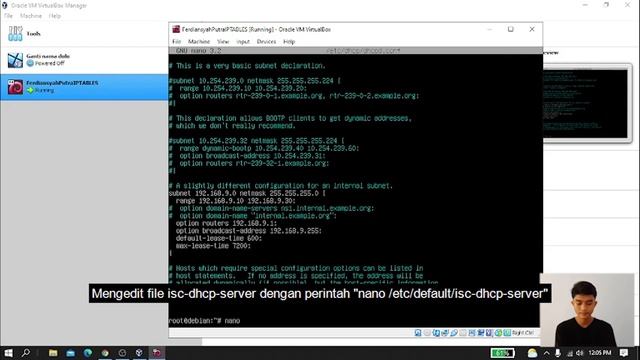Screen dimensions: 640x360
Task: Click the battery percentage indicator in taskbar
Action: [502, 353]
